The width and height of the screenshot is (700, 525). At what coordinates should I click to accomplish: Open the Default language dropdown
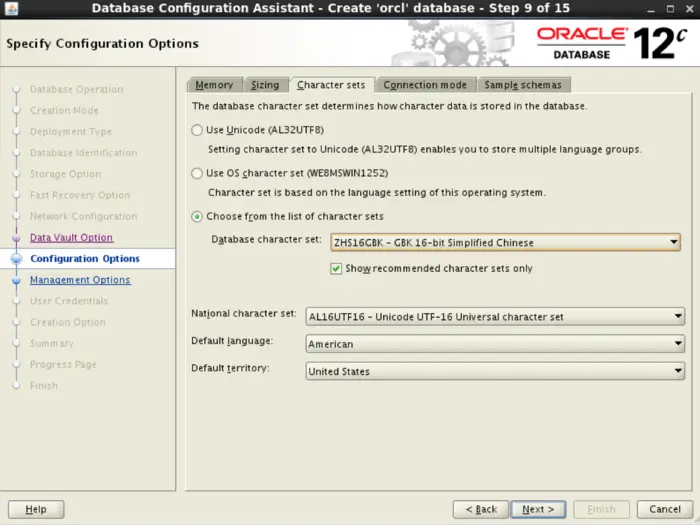click(x=495, y=344)
